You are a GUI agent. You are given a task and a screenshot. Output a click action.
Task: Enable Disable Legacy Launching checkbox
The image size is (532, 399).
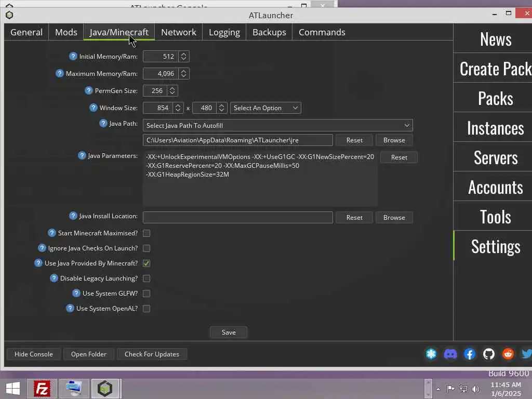147,278
